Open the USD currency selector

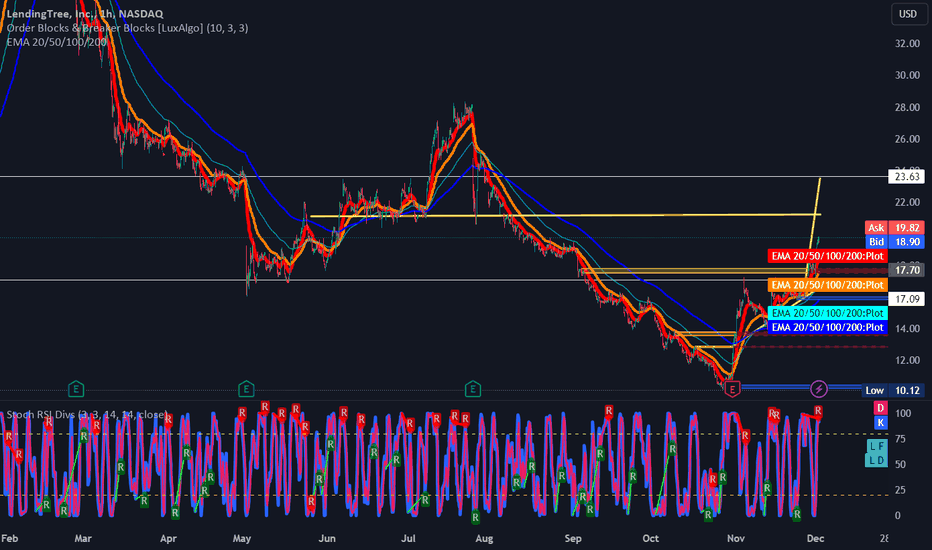(x=908, y=14)
